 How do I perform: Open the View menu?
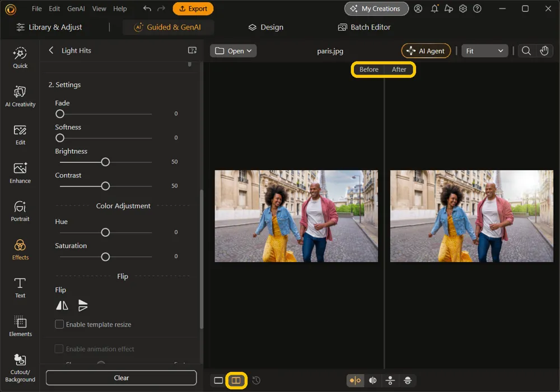pyautogui.click(x=99, y=8)
